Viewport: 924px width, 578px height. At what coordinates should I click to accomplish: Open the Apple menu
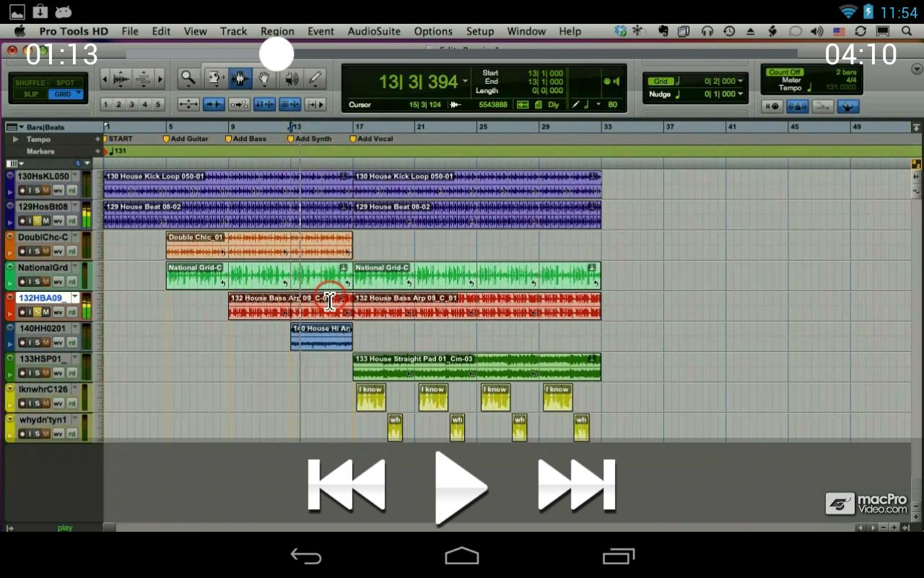tap(19, 31)
